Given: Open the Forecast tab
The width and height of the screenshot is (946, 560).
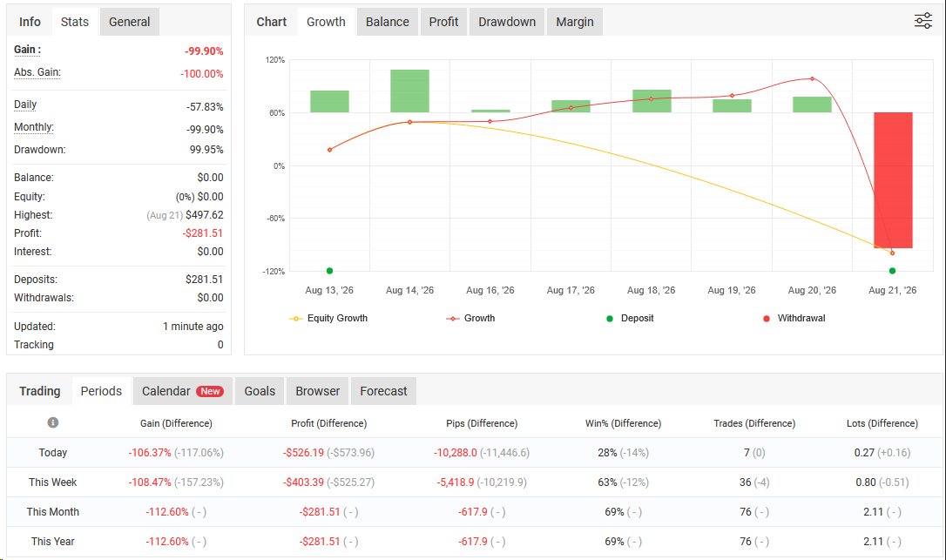Looking at the screenshot, I should (383, 391).
